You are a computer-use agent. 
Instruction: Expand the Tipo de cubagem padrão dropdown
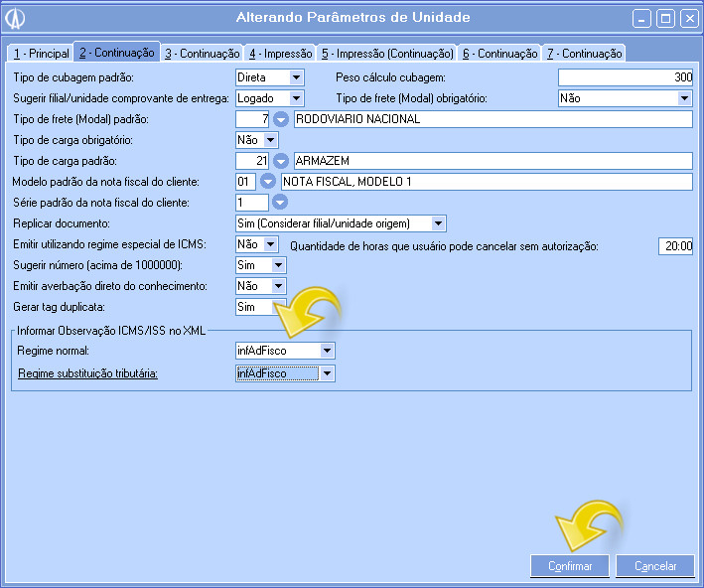[296, 77]
